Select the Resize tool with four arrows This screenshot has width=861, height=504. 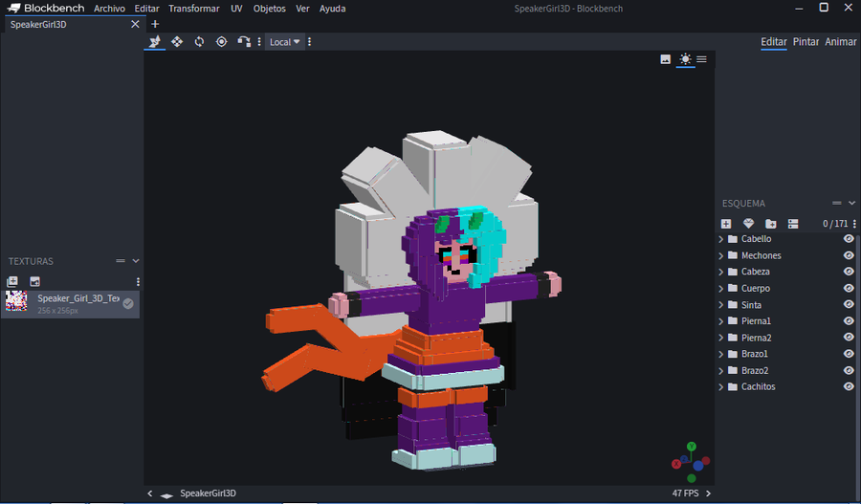[x=177, y=42]
